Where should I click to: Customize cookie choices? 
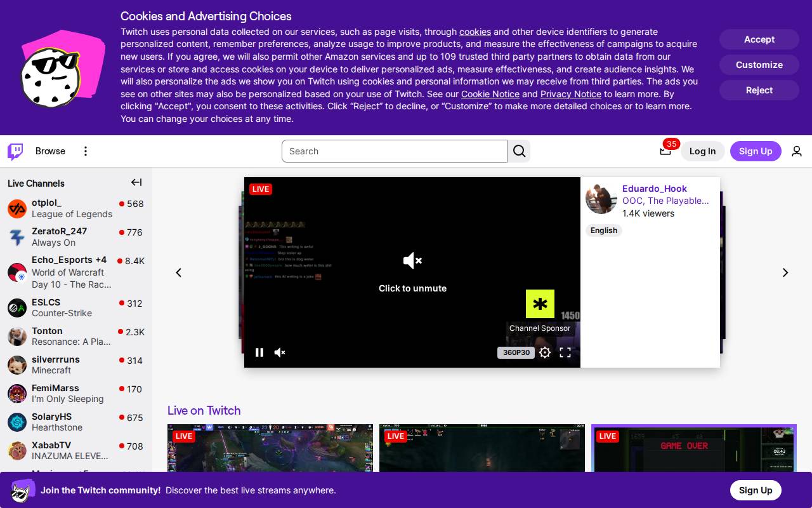coord(759,65)
